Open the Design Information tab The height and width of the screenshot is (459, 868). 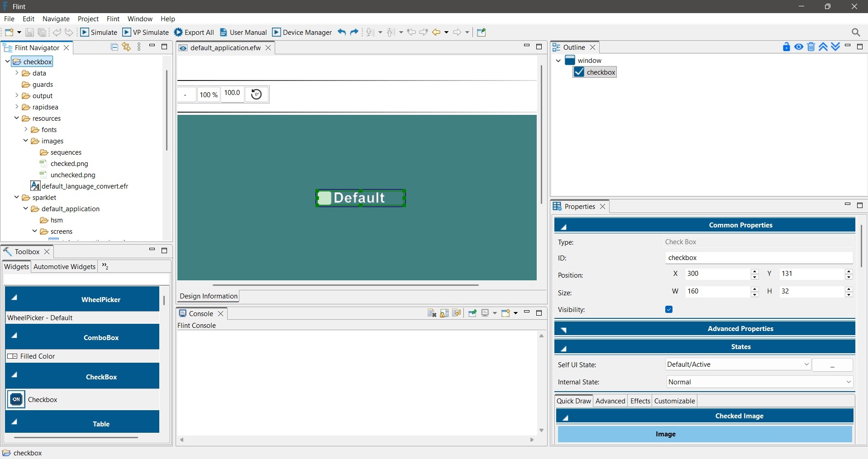(x=209, y=296)
